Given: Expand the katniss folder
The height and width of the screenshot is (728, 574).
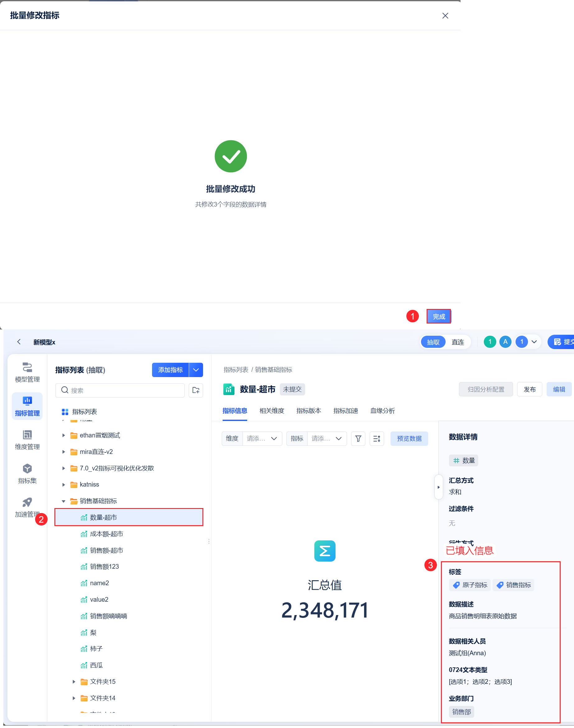Looking at the screenshot, I should coord(63,484).
